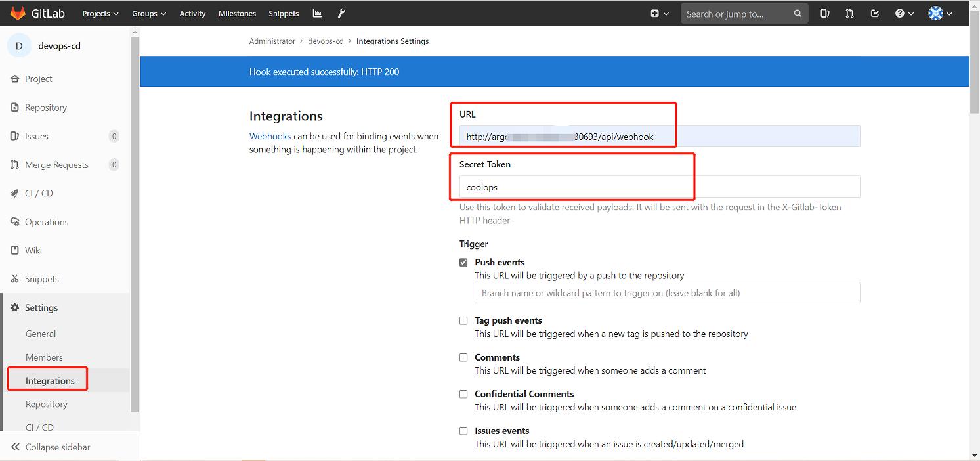980x461 pixels.
Task: Focus the Secret Token input field
Action: point(660,187)
